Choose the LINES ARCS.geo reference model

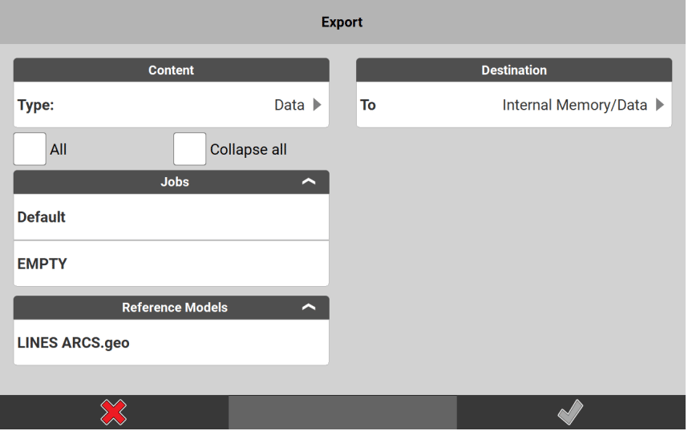pyautogui.click(x=170, y=343)
